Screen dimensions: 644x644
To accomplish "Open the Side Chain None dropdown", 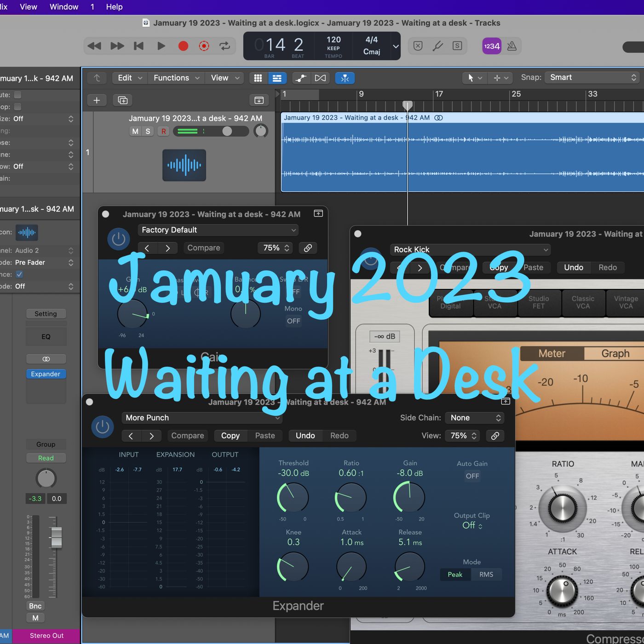I will click(x=474, y=418).
